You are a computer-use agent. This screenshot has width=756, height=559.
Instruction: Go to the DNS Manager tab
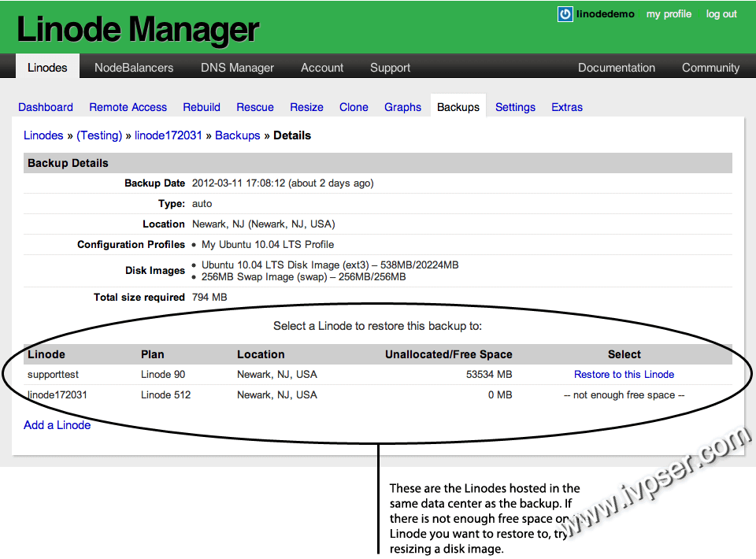[x=237, y=68]
